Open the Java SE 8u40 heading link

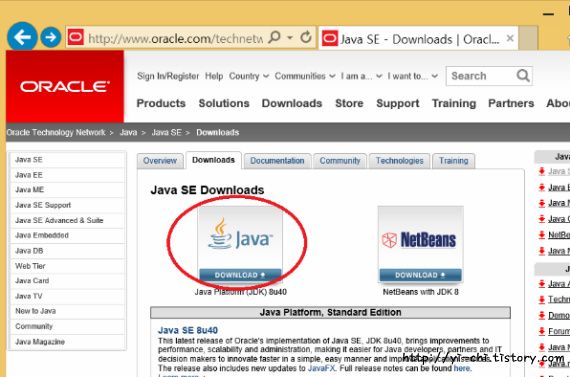click(188, 330)
